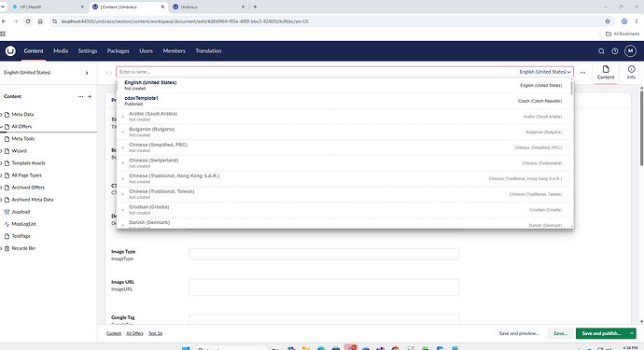Click the Save and preview button
Screen dimensions: 644x350
pyautogui.click(x=519, y=333)
